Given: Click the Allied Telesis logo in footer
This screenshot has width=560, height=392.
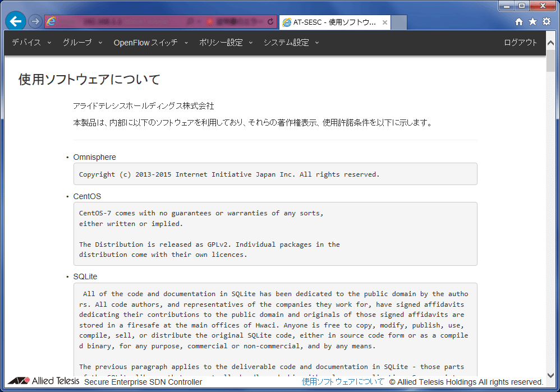Looking at the screenshot, I should [44, 381].
